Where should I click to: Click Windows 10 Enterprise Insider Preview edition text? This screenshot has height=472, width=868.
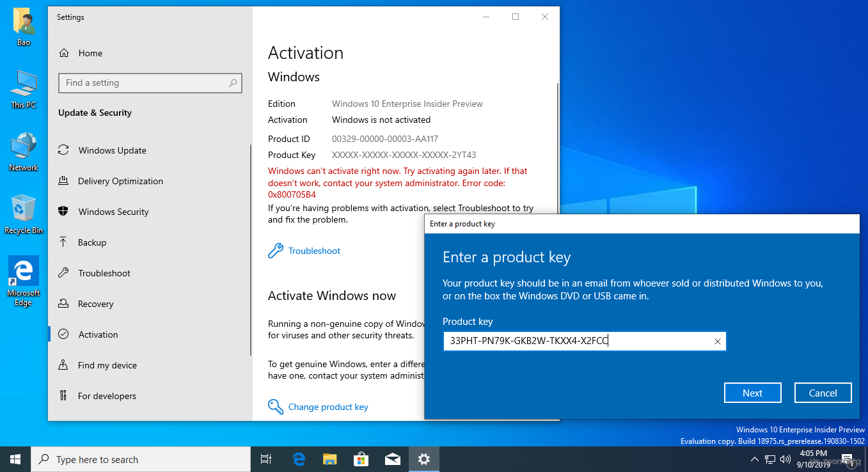407,104
